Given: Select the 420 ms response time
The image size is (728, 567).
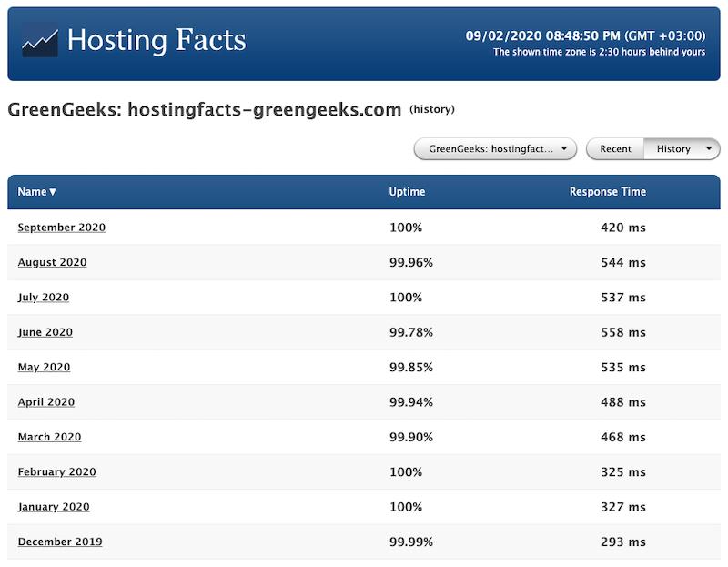Looking at the screenshot, I should pos(623,228).
